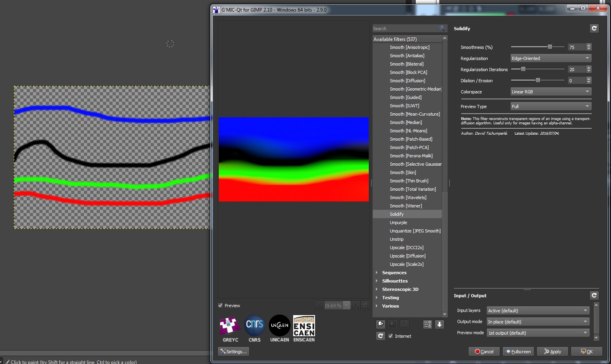
Task: Open the Regularization dropdown
Action: 551,58
